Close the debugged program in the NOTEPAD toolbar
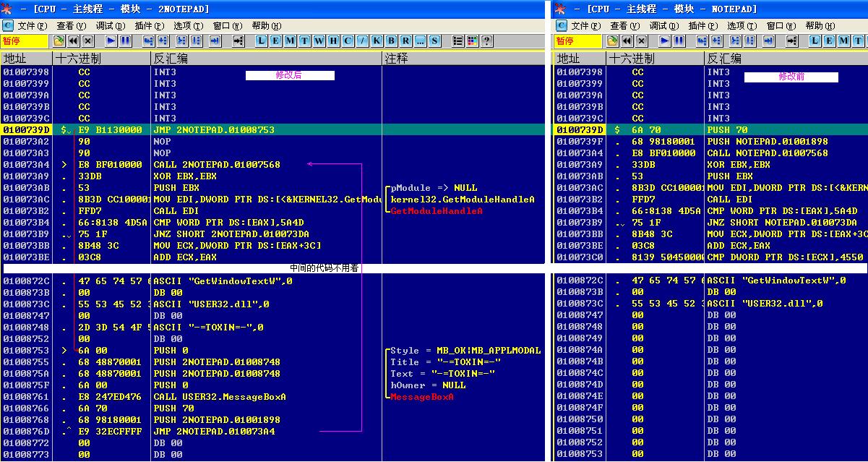 coord(640,41)
